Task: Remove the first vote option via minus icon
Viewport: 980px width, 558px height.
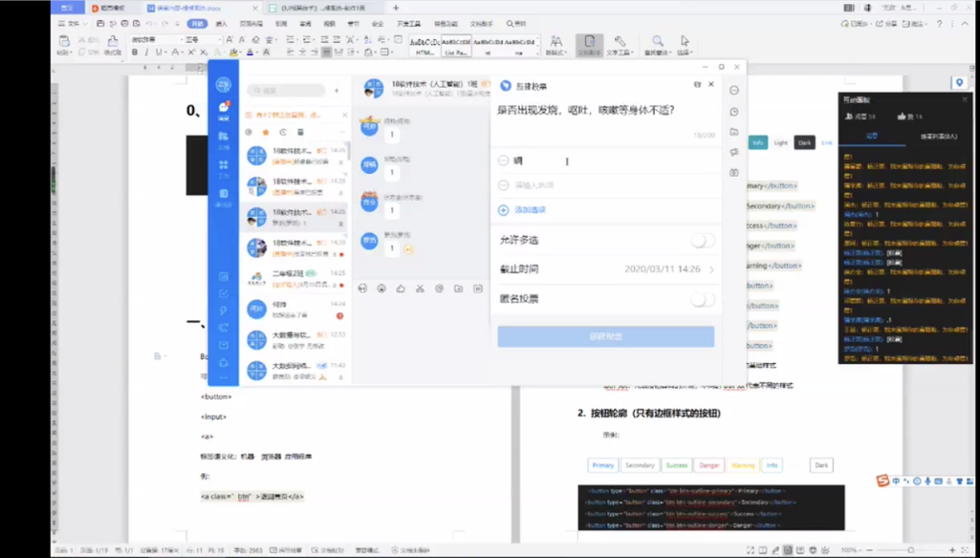Action: pos(503,161)
